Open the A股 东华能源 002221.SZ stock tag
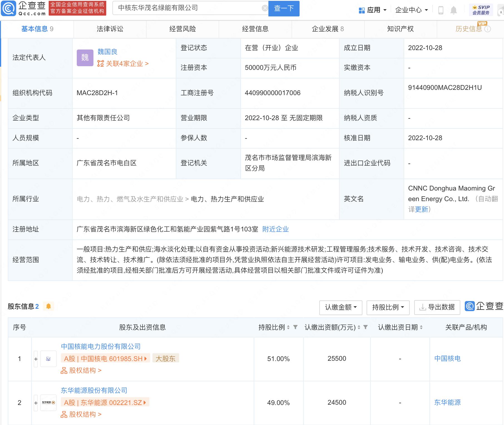This screenshot has width=504, height=425. point(105,402)
